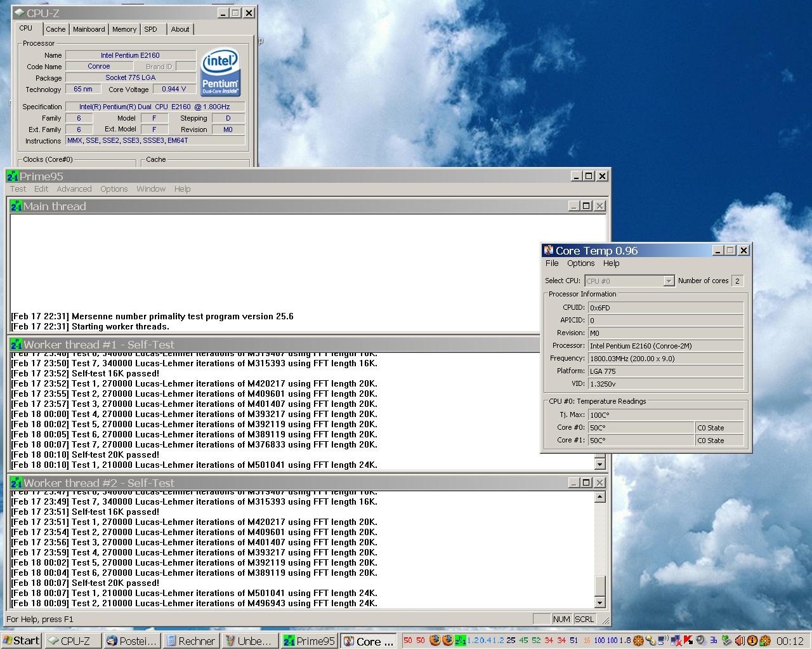Activate the Prime95 taskbar button
Viewport: 812px width, 650px height.
coord(309,640)
